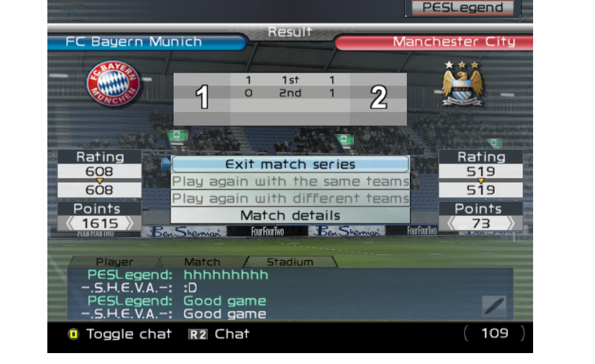Open Match details
The width and height of the screenshot is (595, 364).
290,215
